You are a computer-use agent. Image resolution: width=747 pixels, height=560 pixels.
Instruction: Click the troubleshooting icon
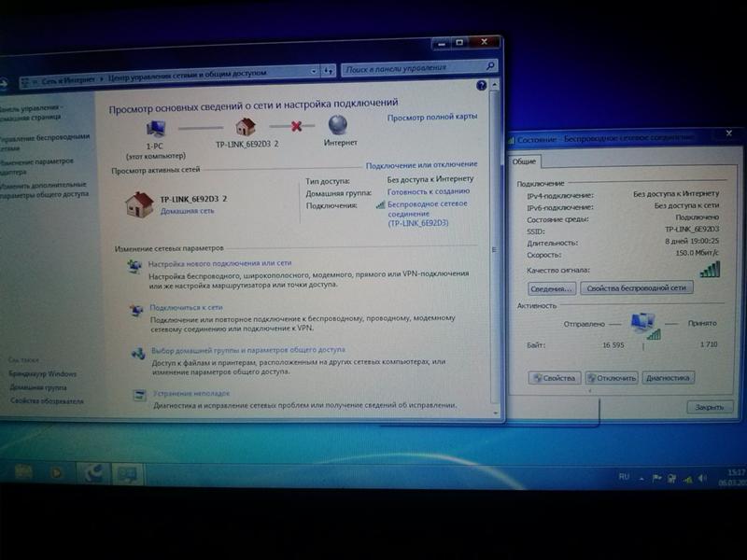click(x=139, y=395)
